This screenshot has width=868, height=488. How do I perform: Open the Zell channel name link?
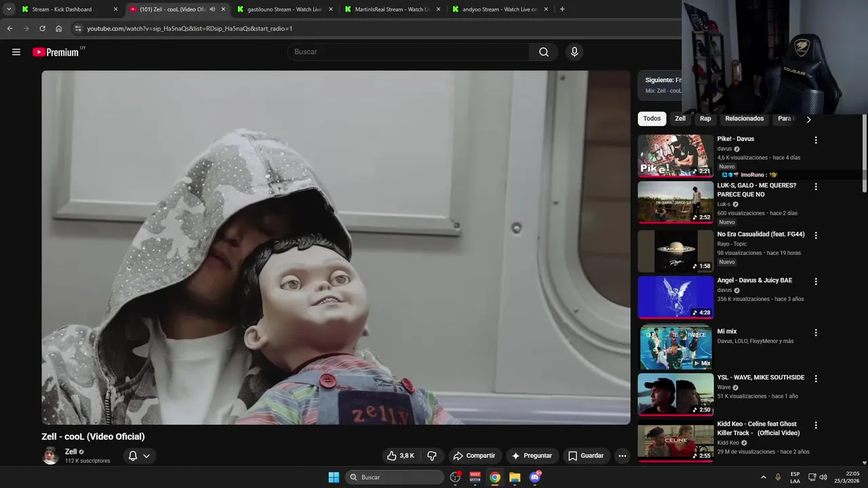pyautogui.click(x=71, y=451)
